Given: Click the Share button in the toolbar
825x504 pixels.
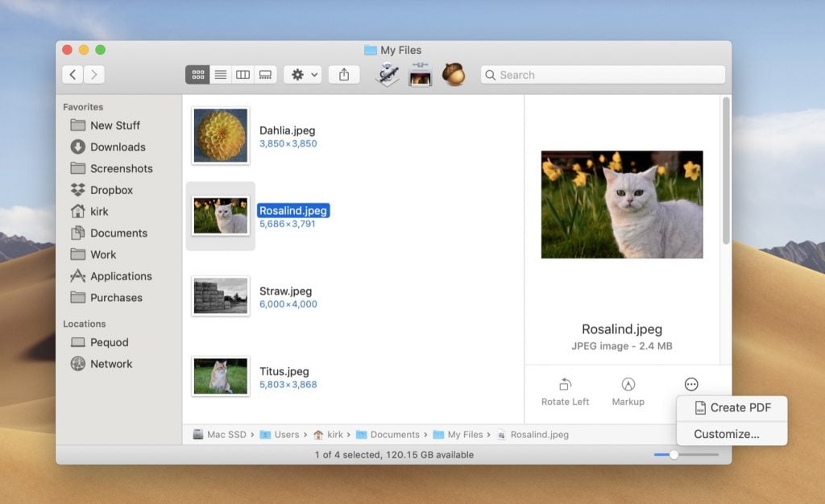Looking at the screenshot, I should (x=343, y=74).
